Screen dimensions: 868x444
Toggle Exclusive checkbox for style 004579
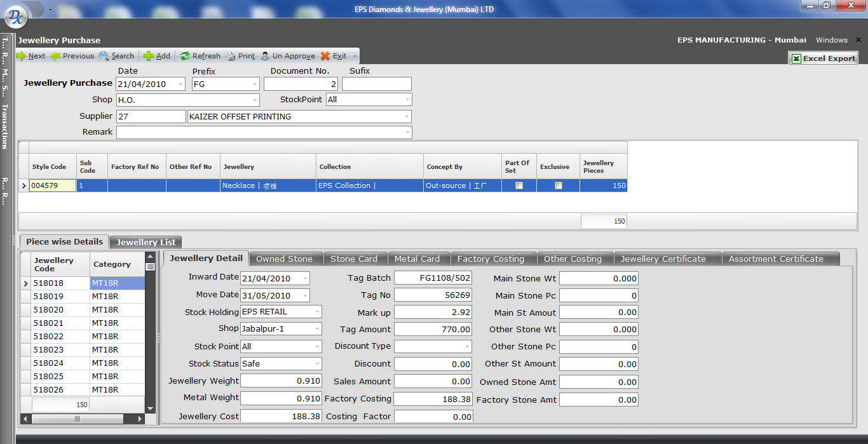point(558,185)
